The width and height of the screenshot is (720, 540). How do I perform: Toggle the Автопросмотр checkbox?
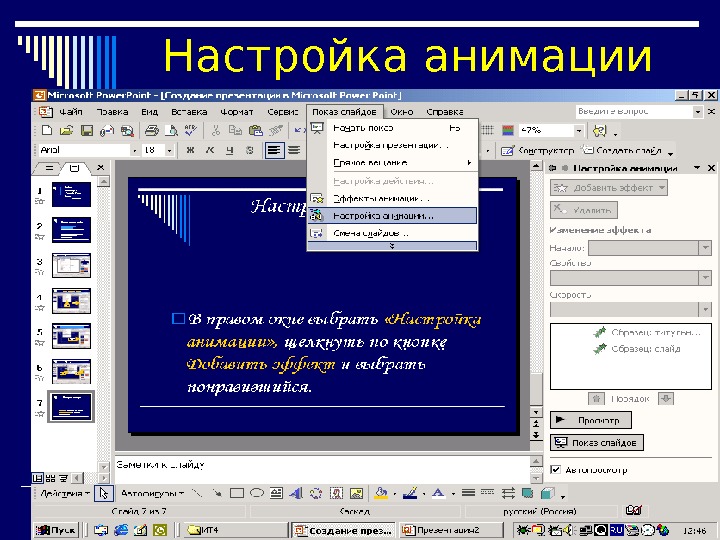pos(556,469)
